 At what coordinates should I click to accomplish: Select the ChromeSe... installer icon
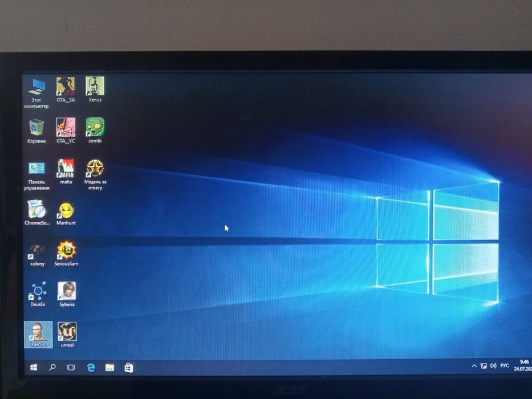tap(36, 213)
